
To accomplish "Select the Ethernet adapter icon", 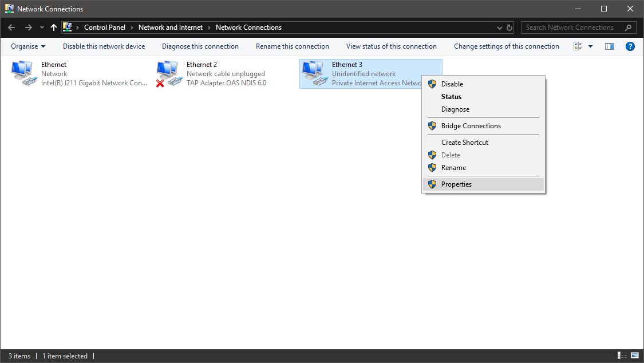I will (23, 73).
